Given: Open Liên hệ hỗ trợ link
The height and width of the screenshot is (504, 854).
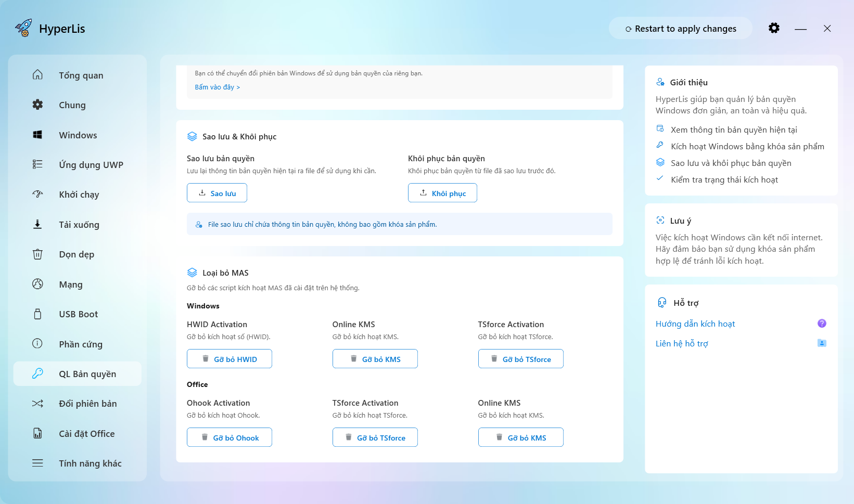Looking at the screenshot, I should [x=682, y=343].
